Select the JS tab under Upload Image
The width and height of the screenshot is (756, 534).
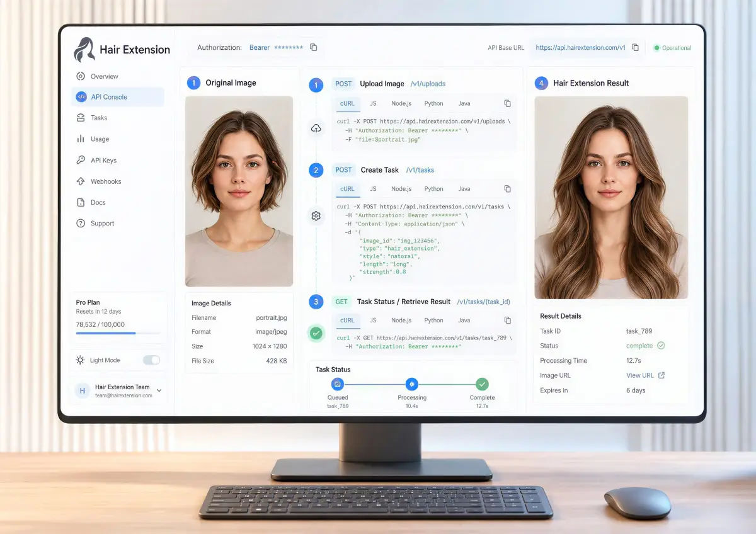tap(373, 103)
